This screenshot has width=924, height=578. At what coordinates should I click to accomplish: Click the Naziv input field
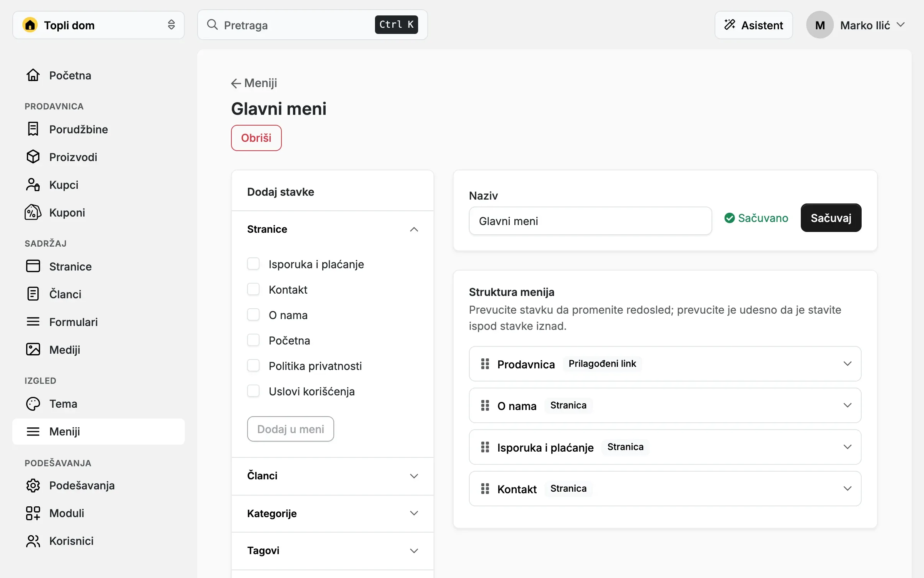(590, 221)
